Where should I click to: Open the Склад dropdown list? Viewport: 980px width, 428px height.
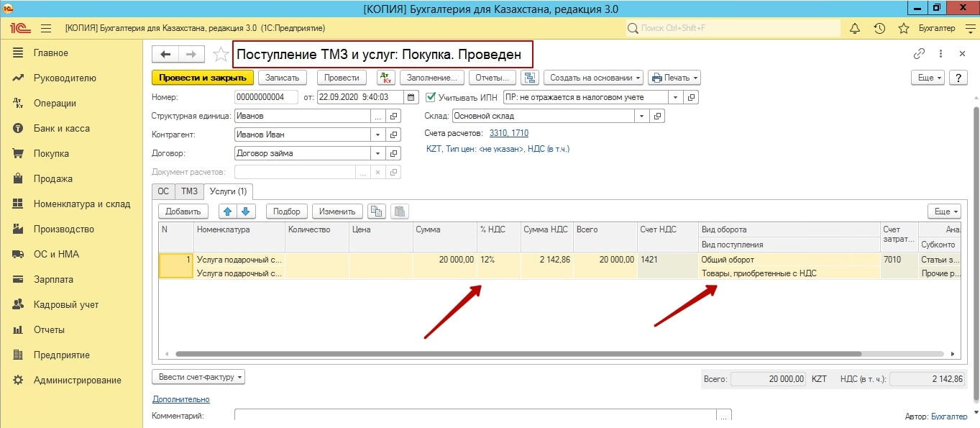point(641,116)
